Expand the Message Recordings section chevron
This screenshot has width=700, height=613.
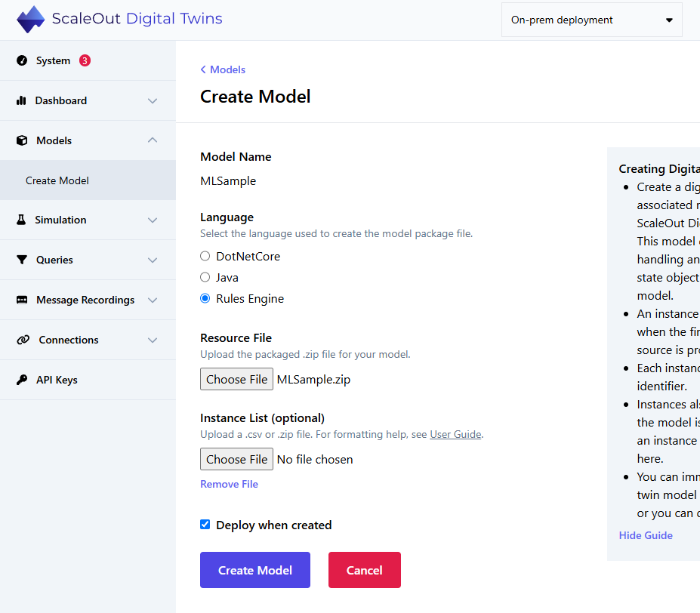(153, 300)
